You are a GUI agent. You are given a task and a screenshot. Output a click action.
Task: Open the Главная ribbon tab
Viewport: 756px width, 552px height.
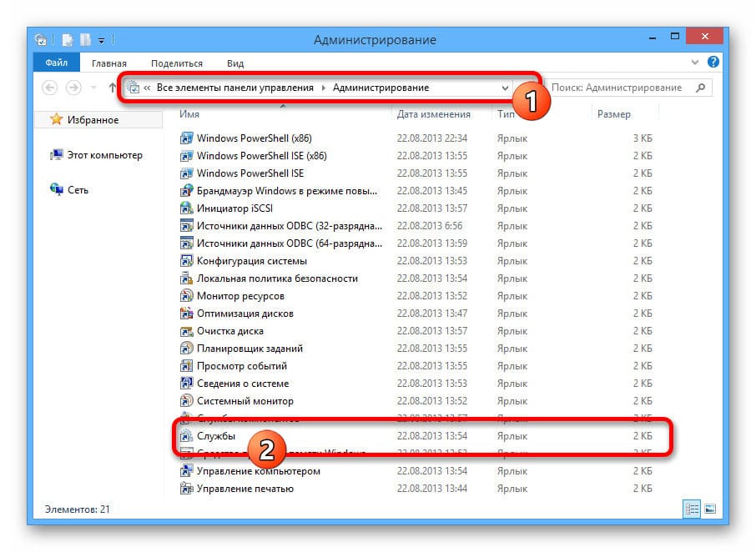[109, 63]
